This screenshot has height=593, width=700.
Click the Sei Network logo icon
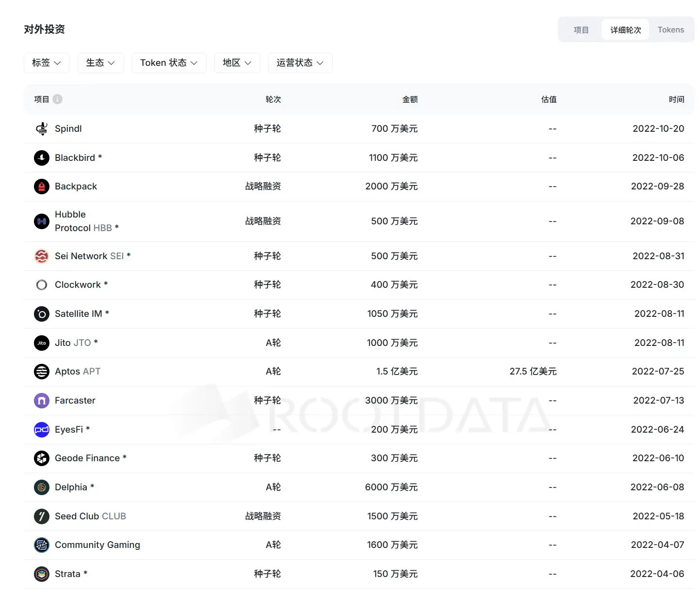(x=42, y=256)
